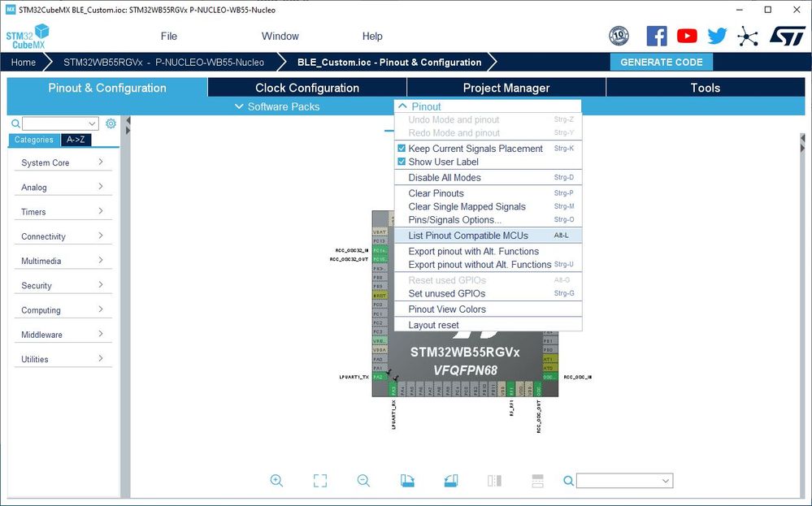
Task: Expand the Multimedia category
Action: (63, 261)
